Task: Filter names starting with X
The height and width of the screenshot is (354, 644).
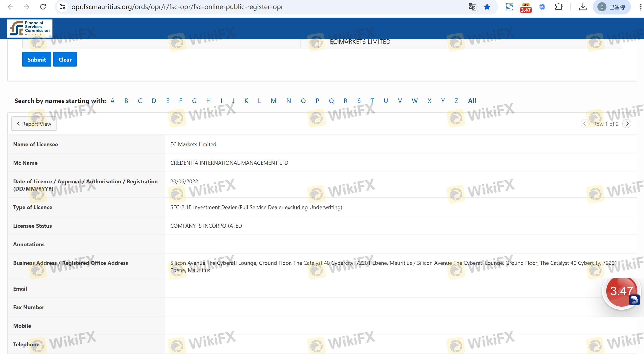Action: tap(429, 100)
